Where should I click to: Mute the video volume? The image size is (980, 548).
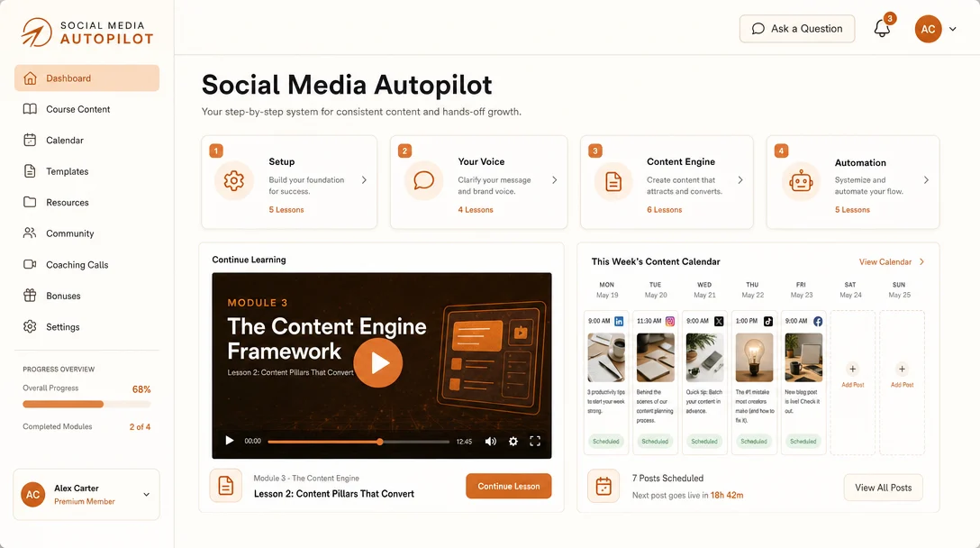pos(491,441)
